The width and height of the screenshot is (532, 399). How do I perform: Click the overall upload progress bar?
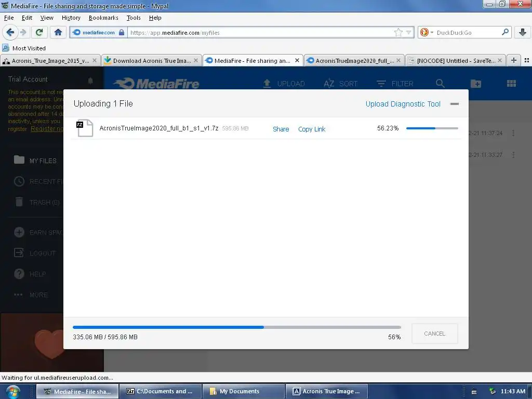tap(237, 327)
